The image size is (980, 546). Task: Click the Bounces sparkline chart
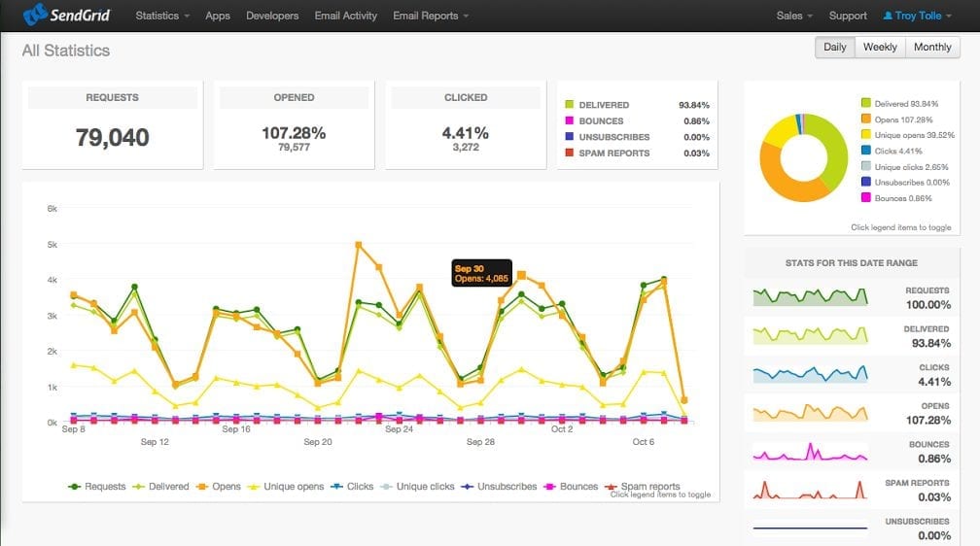[810, 451]
